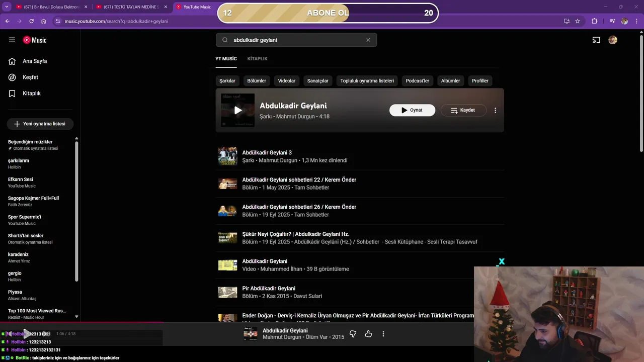Bookmark the page with the star icon
The width and height of the screenshot is (644, 362).
coord(578,21)
